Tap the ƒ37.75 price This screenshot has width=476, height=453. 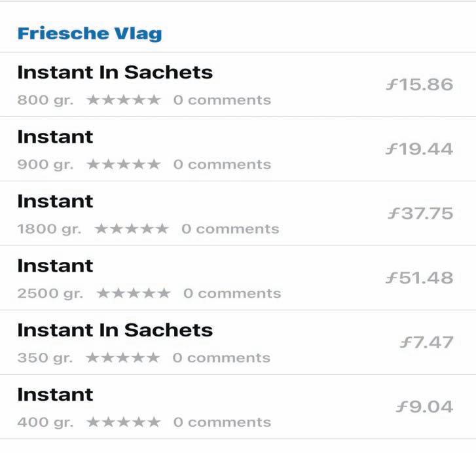click(x=420, y=213)
